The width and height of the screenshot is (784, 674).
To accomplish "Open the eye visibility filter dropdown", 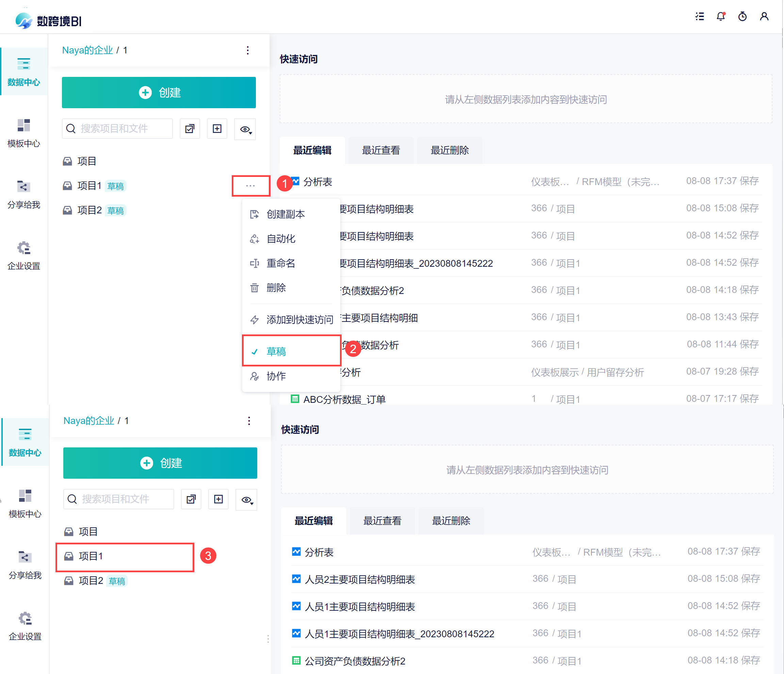I will (x=245, y=129).
